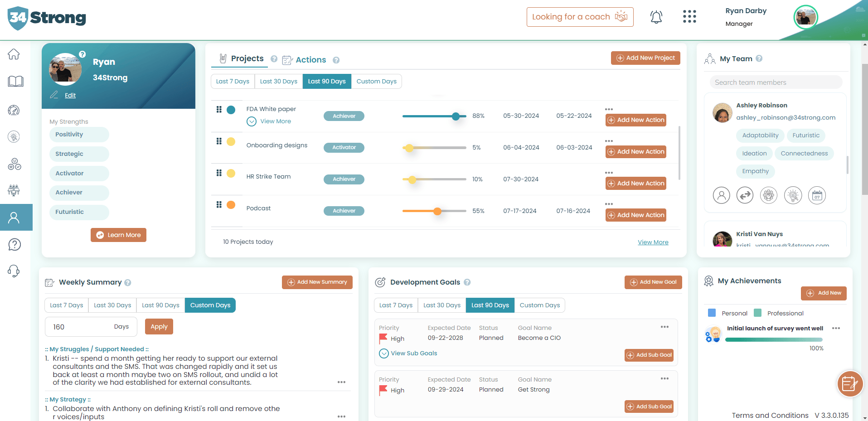Expand View More under FDA White paper
This screenshot has width=868, height=421.
[270, 121]
